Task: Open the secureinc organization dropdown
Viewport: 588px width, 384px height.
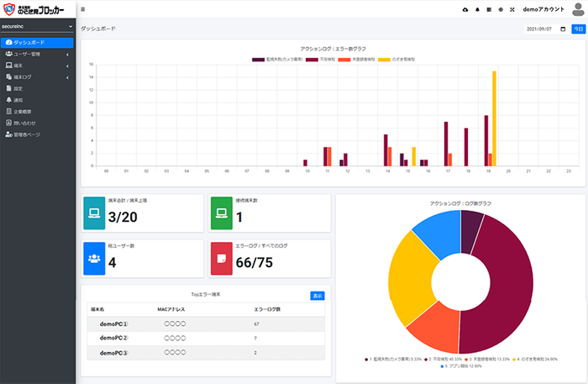Action: click(x=38, y=26)
